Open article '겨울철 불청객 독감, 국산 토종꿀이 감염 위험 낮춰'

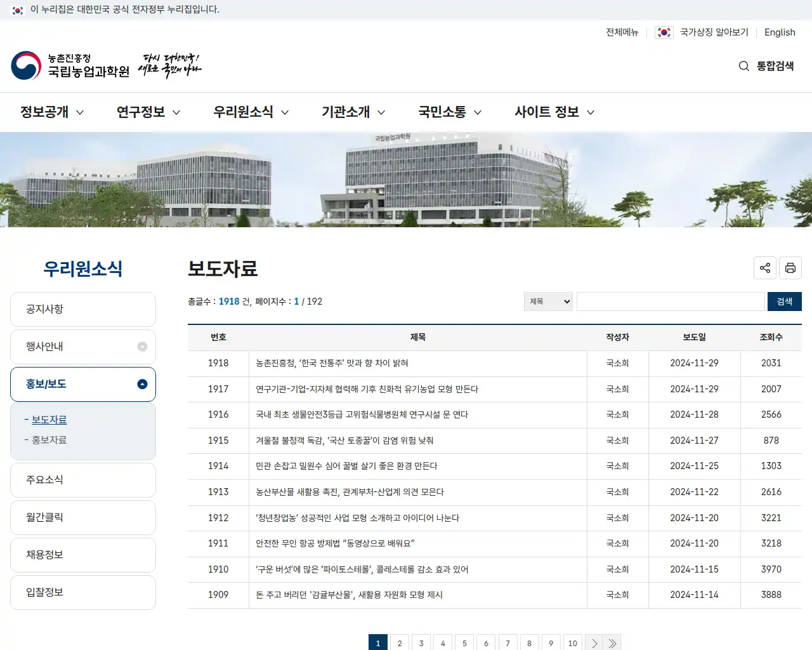344,441
